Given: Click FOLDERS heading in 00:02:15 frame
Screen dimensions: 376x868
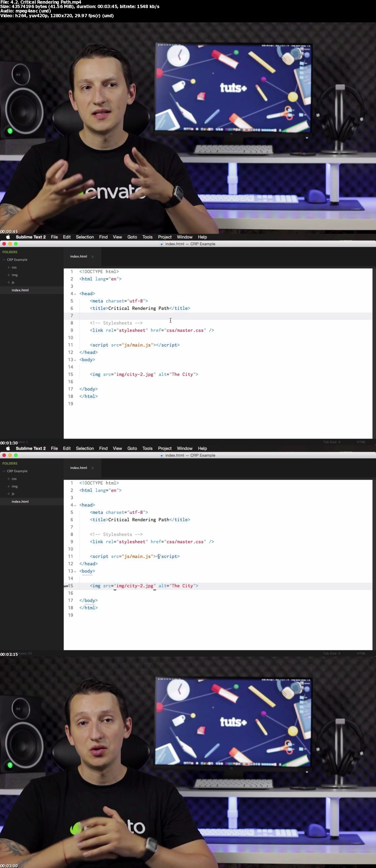Looking at the screenshot, I should [x=10, y=464].
